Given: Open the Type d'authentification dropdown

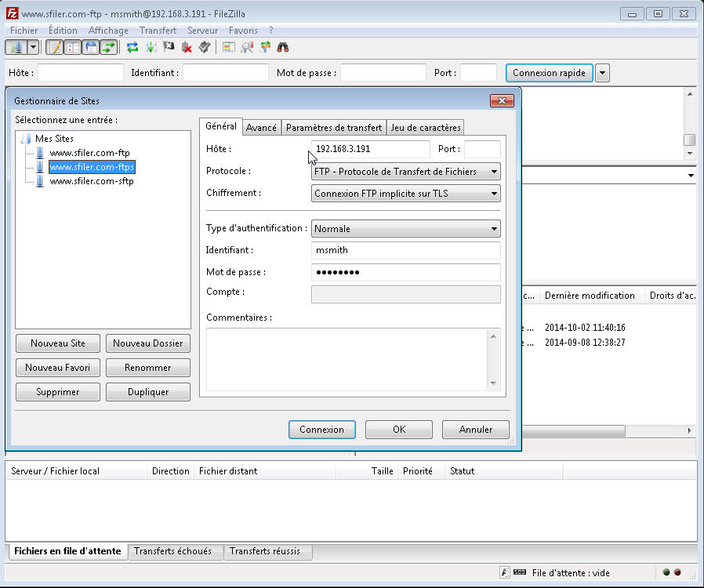Looking at the screenshot, I should (x=405, y=228).
